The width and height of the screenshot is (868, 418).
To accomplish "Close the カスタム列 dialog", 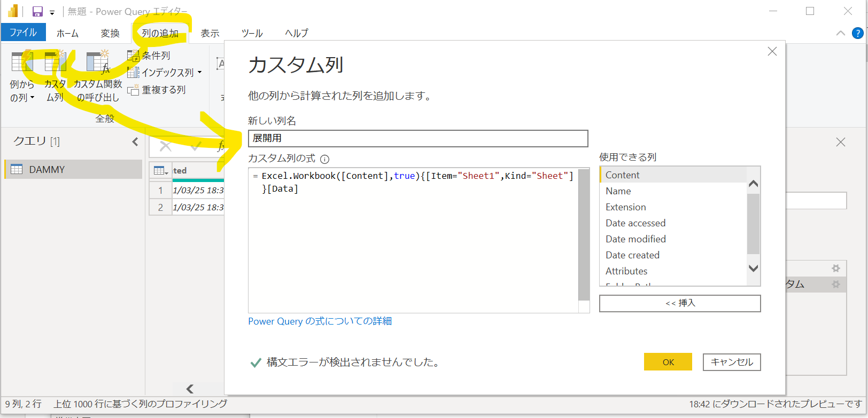I will point(772,51).
